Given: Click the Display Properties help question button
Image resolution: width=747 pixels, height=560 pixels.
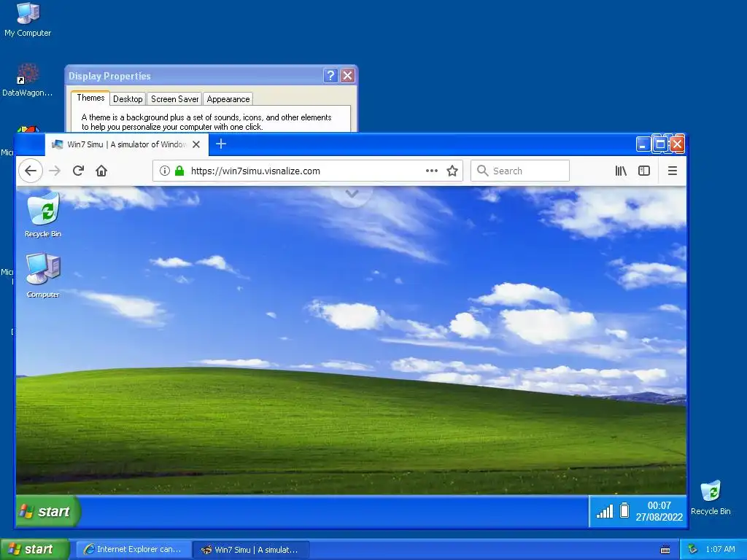Looking at the screenshot, I should tap(330, 75).
